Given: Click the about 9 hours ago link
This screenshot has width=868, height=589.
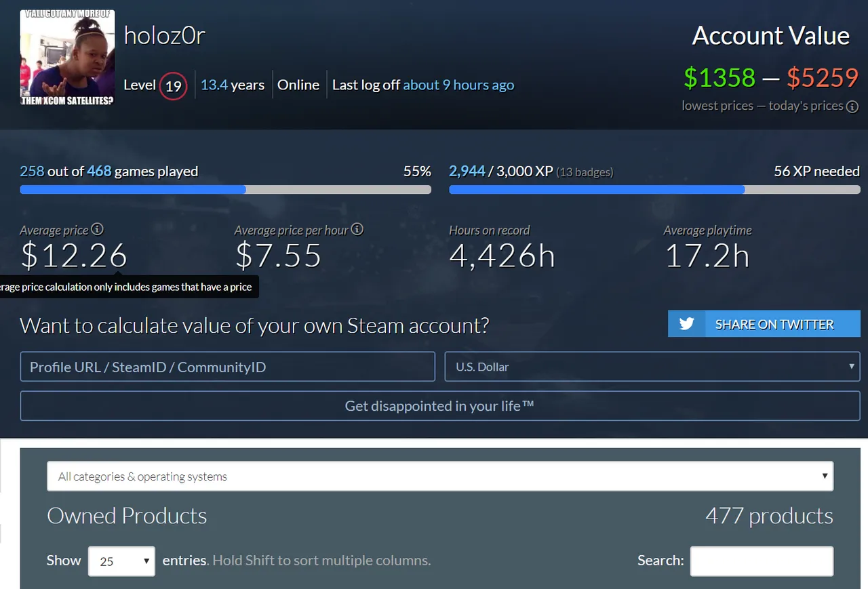Looking at the screenshot, I should coord(458,85).
